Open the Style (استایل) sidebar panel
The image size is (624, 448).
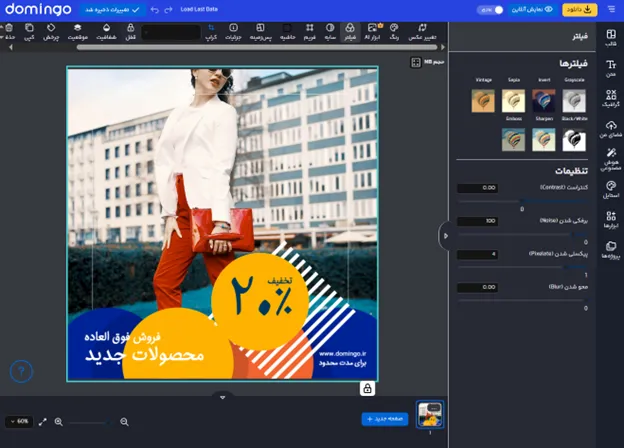pyautogui.click(x=610, y=187)
